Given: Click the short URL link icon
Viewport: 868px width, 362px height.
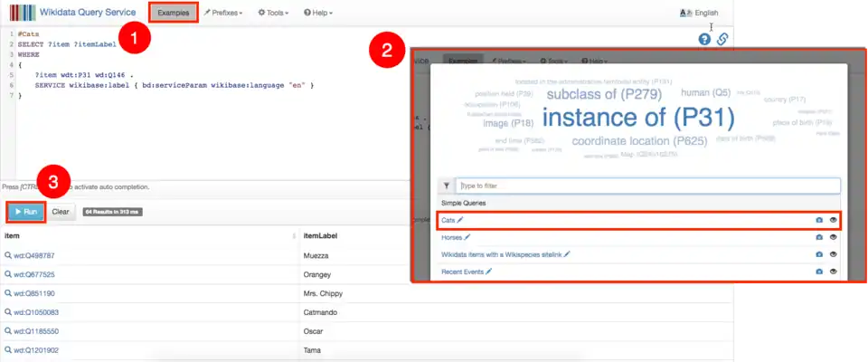Looking at the screenshot, I should [x=722, y=39].
